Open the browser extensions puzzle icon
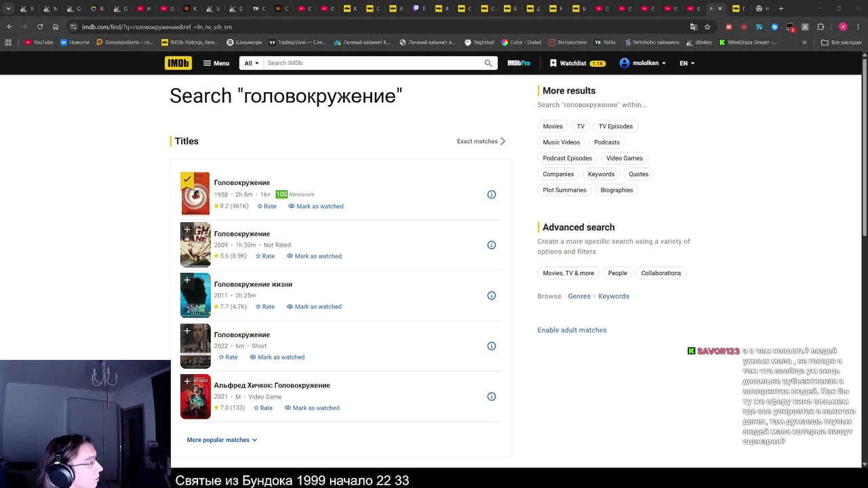 pyautogui.click(x=821, y=27)
